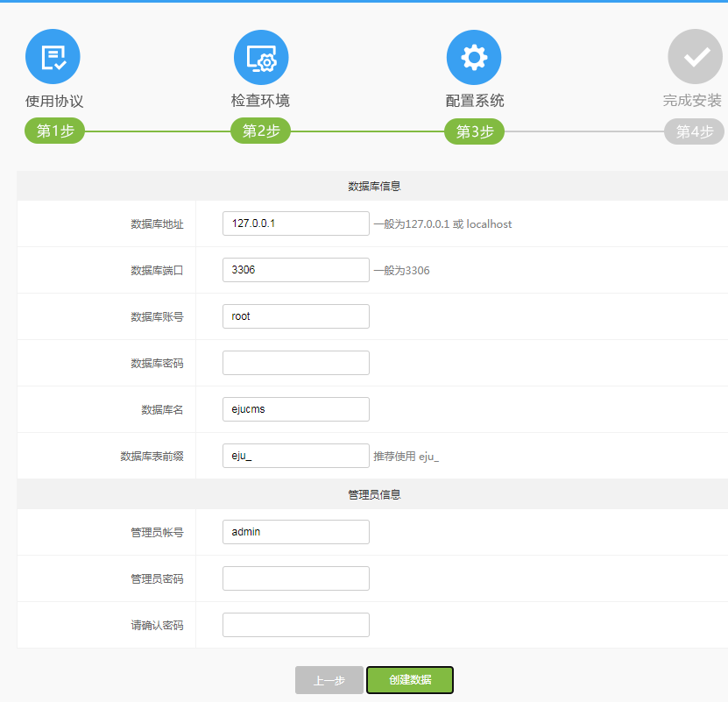The image size is (728, 702).
Task: Select the 第3步 step badge
Action: (474, 131)
